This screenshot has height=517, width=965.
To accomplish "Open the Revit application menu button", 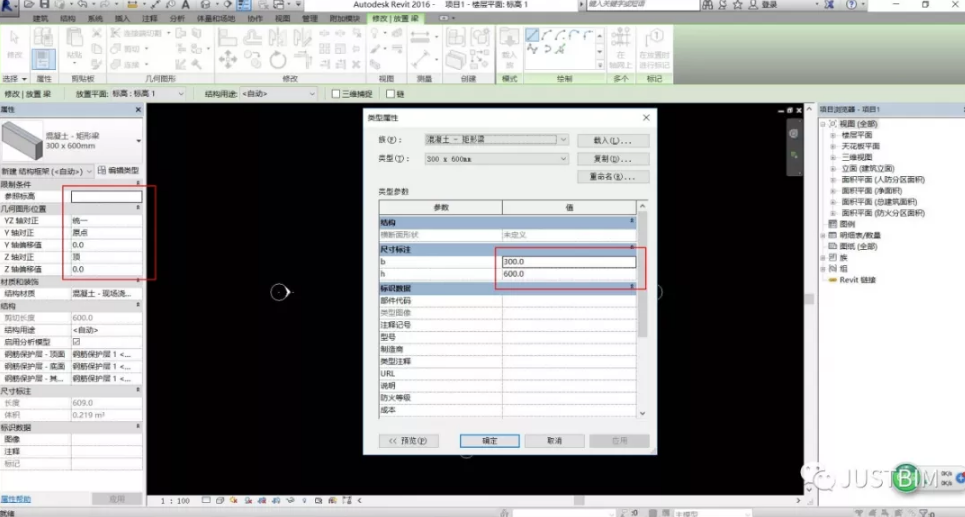I will [9, 6].
